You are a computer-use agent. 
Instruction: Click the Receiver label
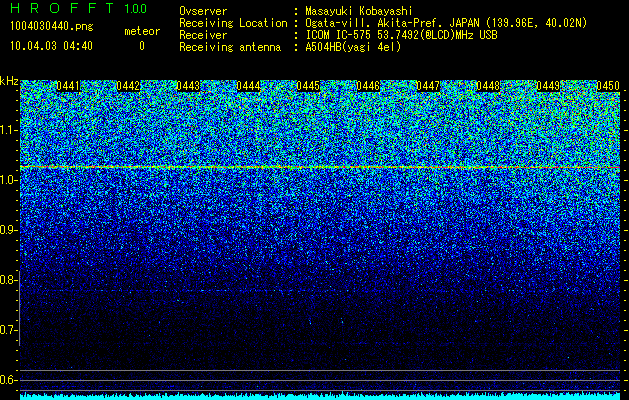tap(203, 35)
